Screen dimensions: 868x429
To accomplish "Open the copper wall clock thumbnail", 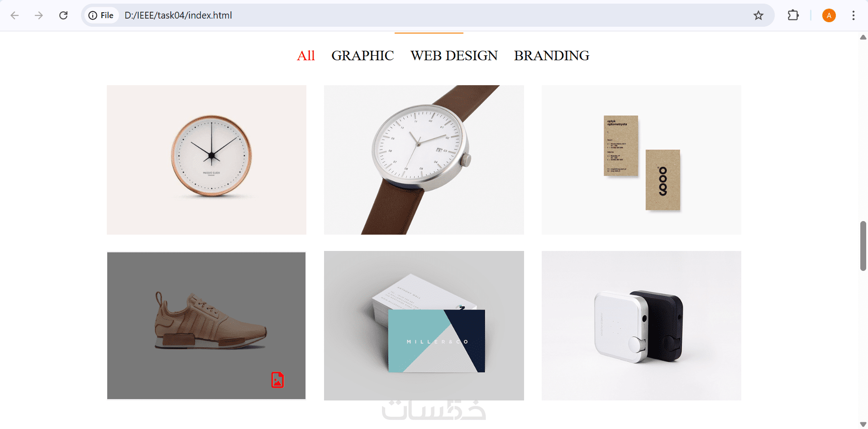I will tap(206, 160).
